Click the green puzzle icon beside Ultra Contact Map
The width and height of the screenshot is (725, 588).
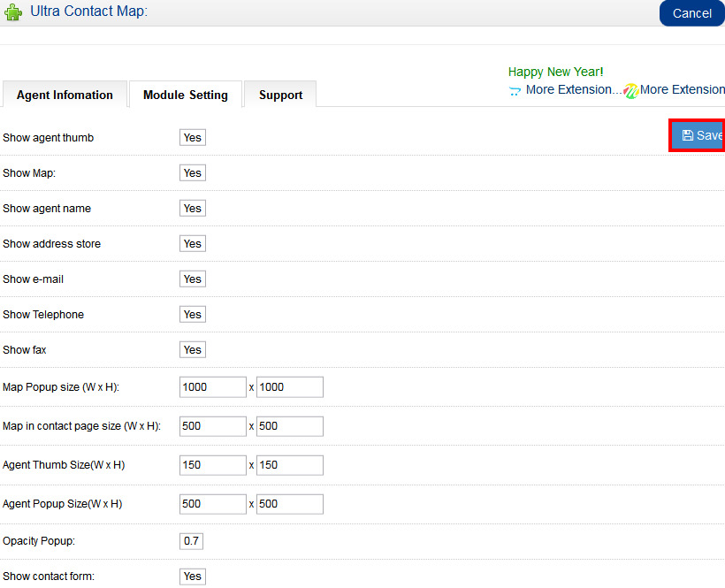point(13,12)
